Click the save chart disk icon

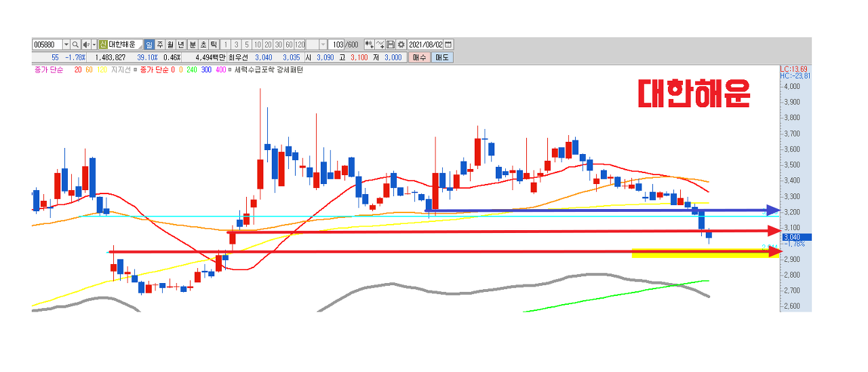[391, 44]
